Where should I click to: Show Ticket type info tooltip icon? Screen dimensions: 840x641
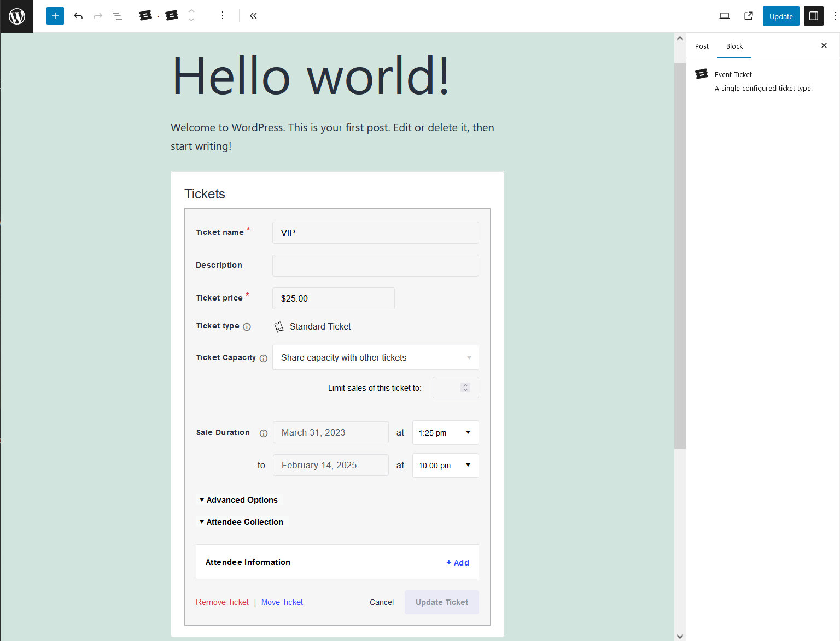coord(247,327)
